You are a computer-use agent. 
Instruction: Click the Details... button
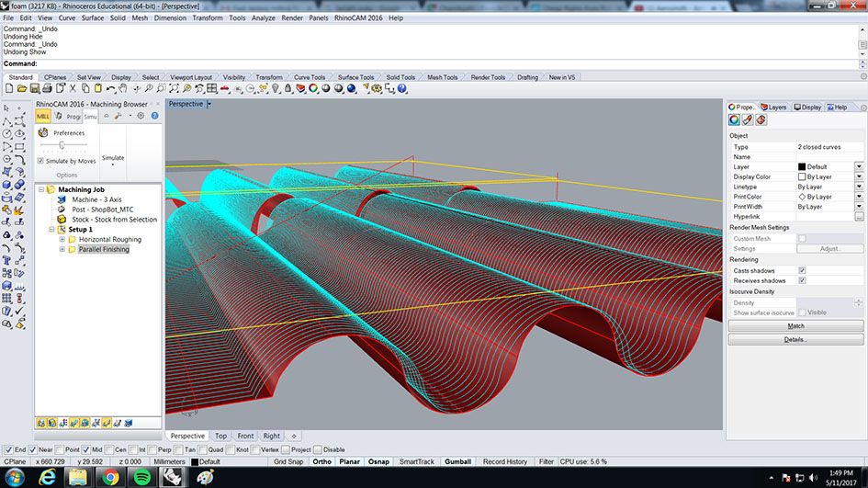[795, 339]
